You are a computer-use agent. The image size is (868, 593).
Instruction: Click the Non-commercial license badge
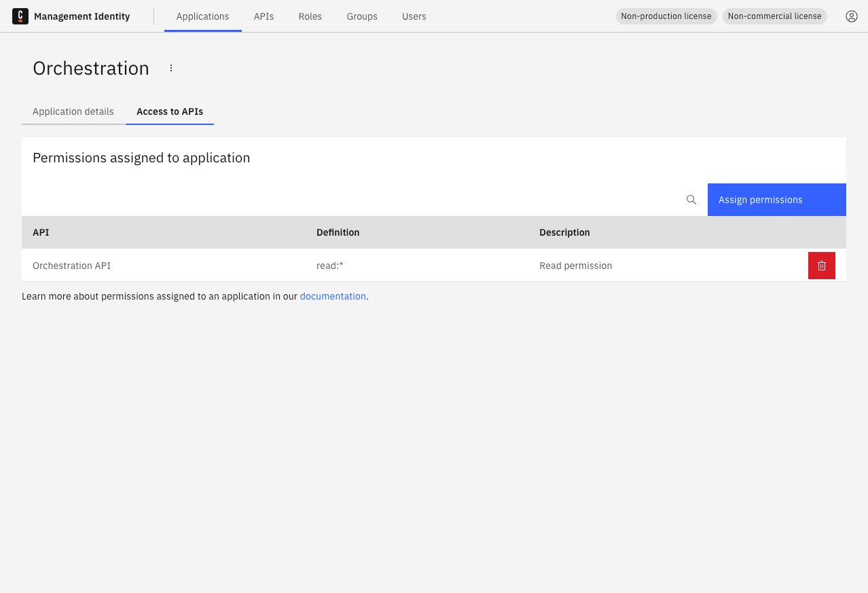coord(774,16)
